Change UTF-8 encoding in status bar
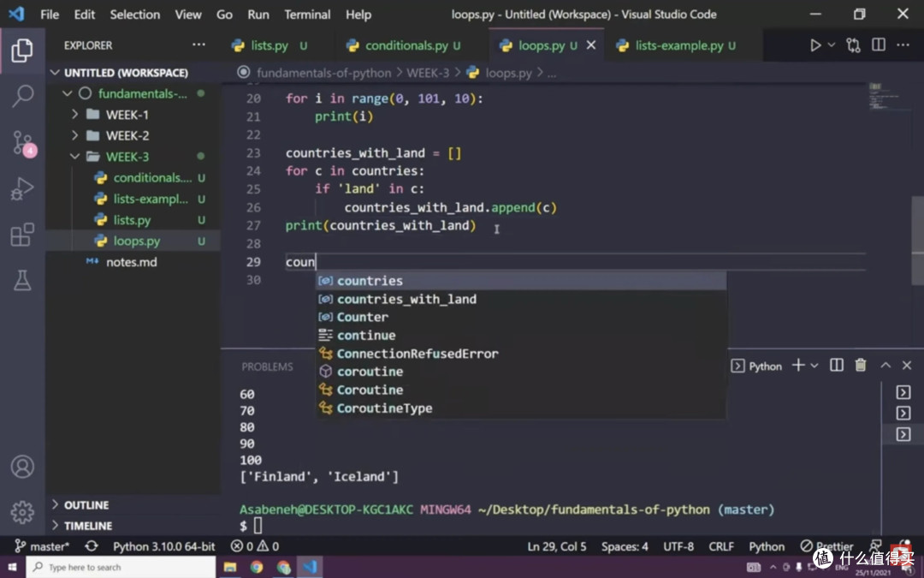 click(678, 546)
